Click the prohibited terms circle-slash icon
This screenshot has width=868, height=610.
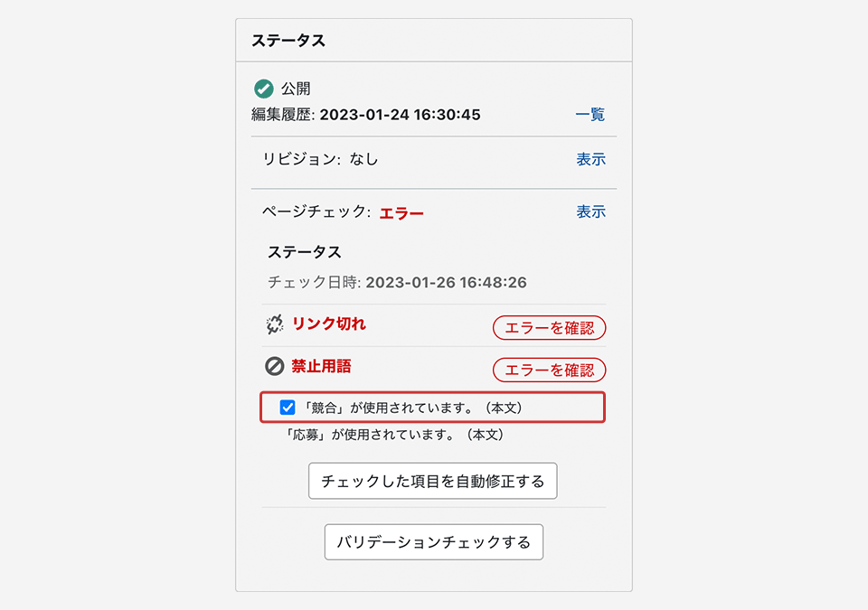tap(275, 367)
